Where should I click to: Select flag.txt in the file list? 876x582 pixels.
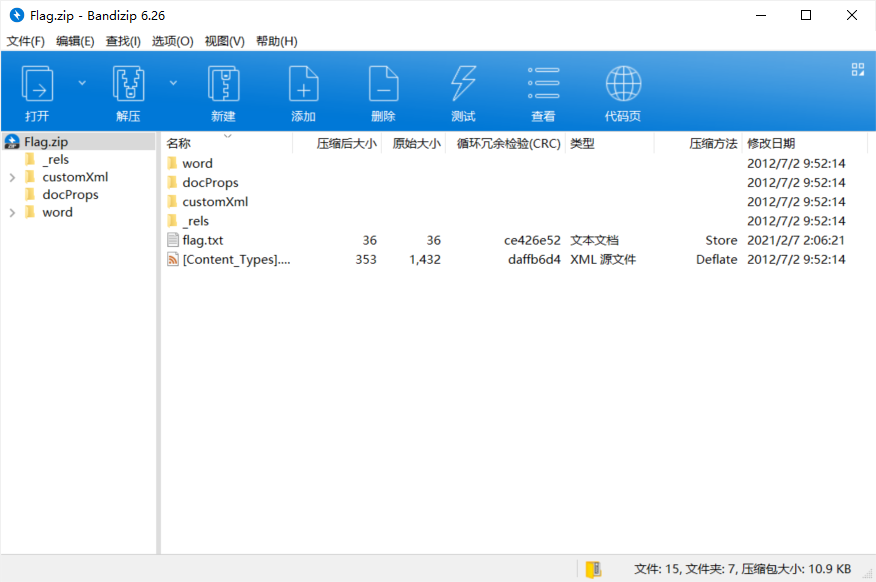[x=203, y=241]
